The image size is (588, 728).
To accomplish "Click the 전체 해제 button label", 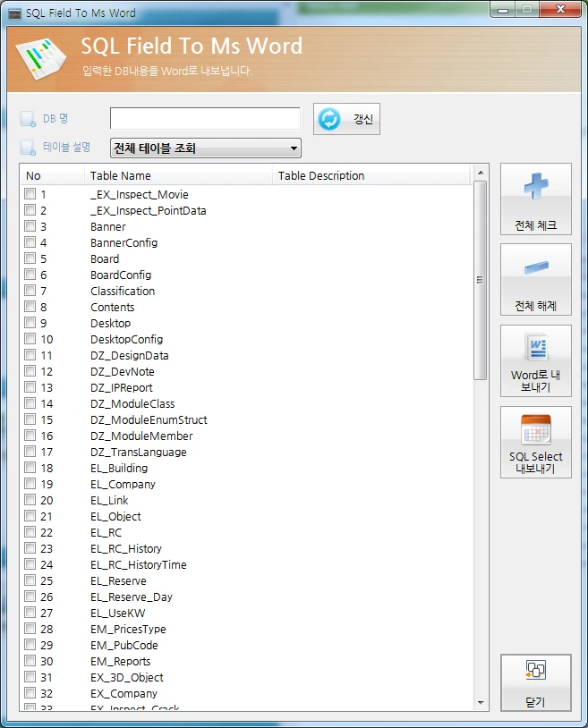I will click(535, 306).
